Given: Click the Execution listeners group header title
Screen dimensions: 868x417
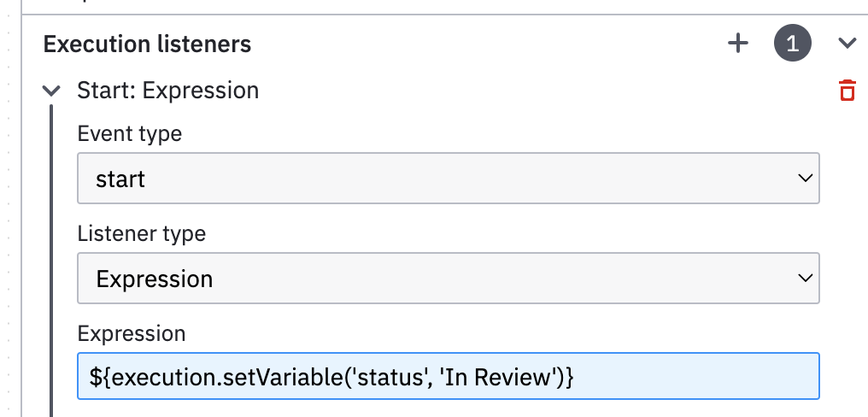Looking at the screenshot, I should coord(147,44).
